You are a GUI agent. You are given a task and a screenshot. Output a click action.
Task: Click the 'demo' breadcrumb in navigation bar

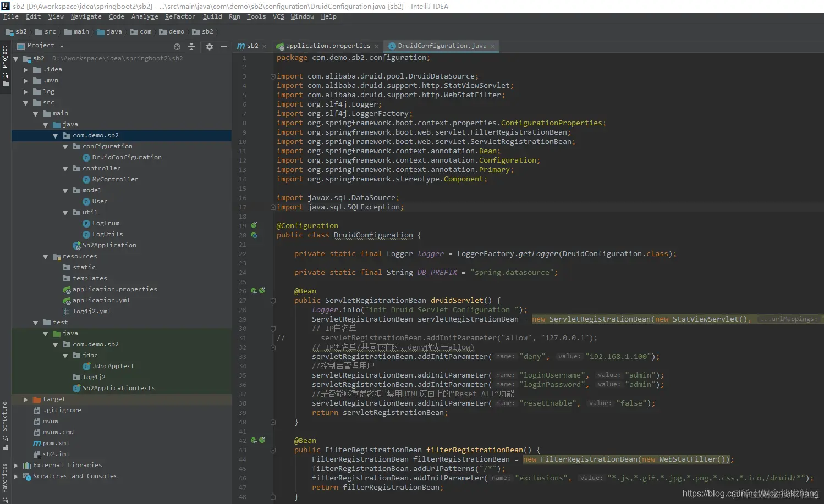pyautogui.click(x=176, y=31)
